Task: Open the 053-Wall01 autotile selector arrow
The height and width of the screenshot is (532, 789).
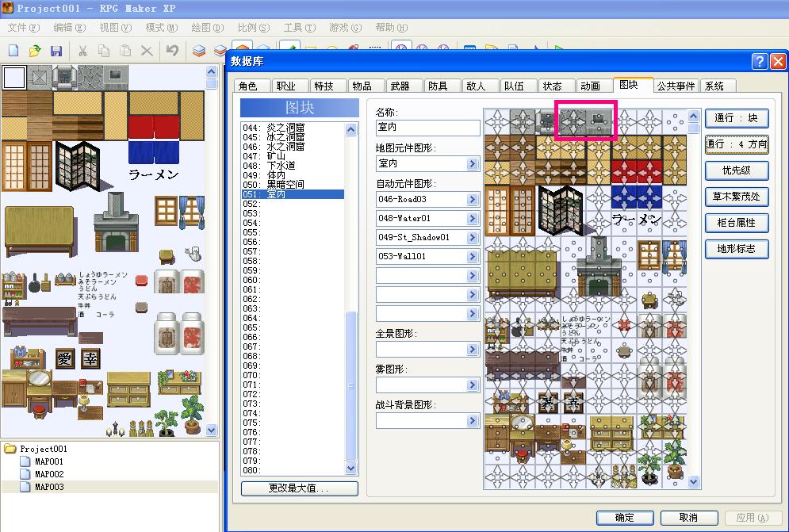Action: pyautogui.click(x=472, y=257)
